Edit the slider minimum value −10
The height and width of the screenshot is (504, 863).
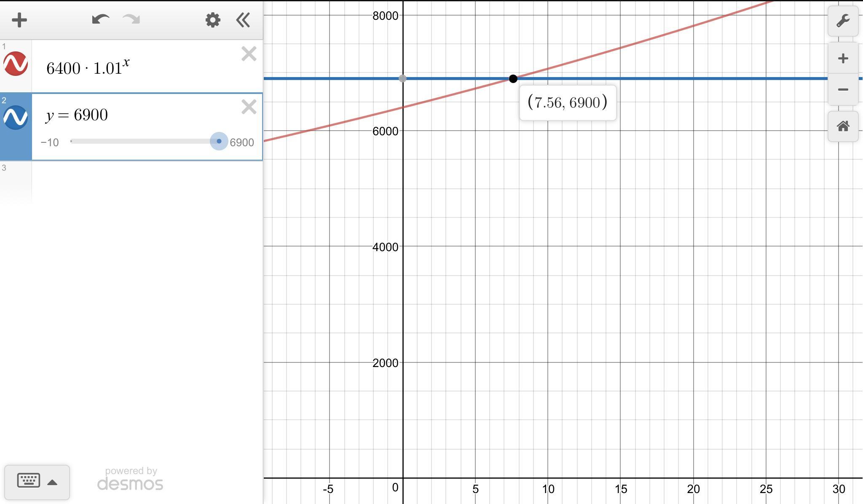coord(50,142)
